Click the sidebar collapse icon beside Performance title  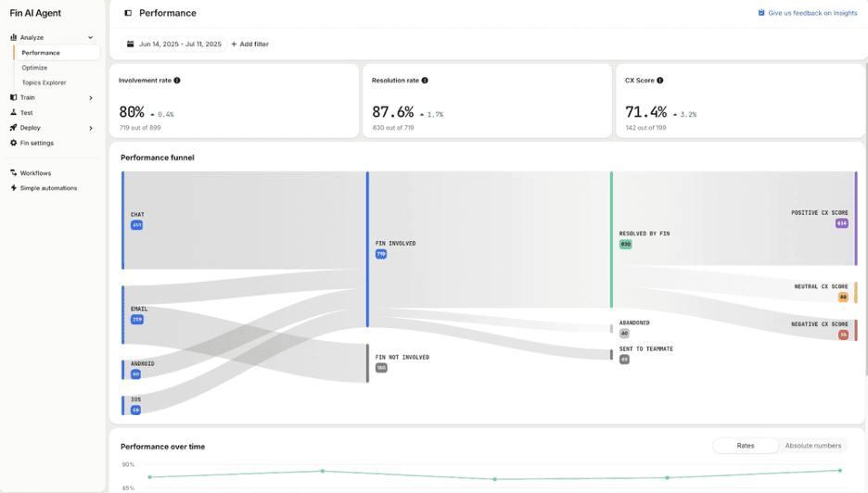coord(128,13)
